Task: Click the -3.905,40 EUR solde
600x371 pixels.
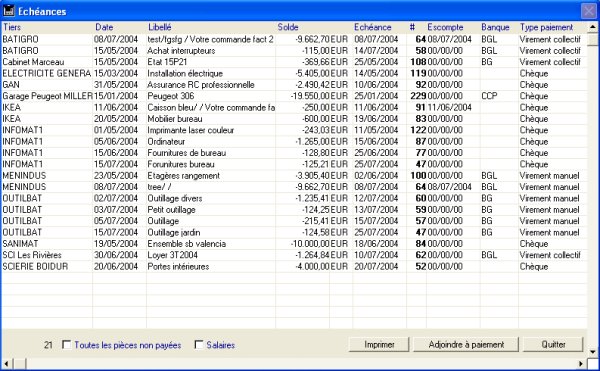Action: [321, 176]
